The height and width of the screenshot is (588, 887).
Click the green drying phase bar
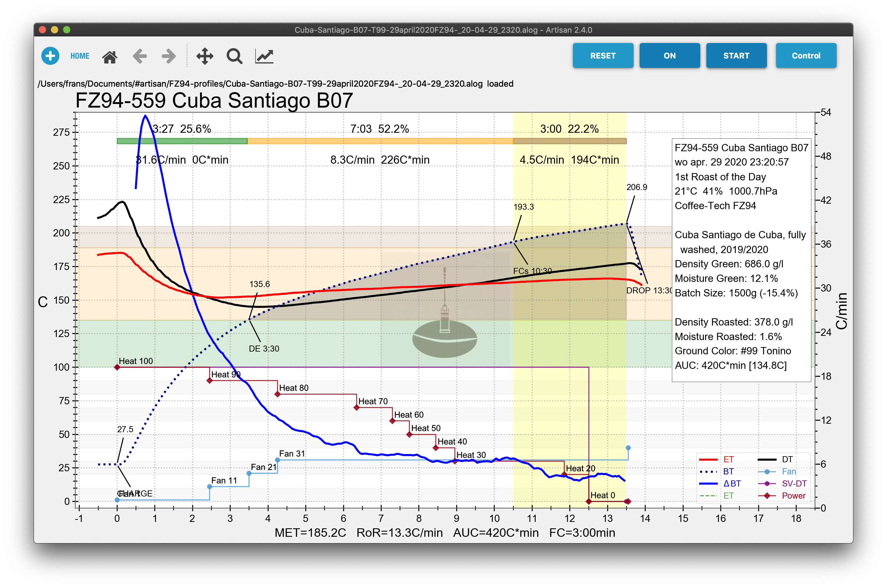tap(182, 141)
